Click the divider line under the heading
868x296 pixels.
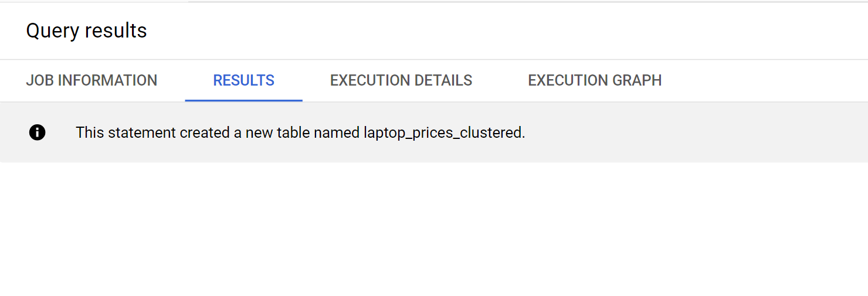[434, 59]
